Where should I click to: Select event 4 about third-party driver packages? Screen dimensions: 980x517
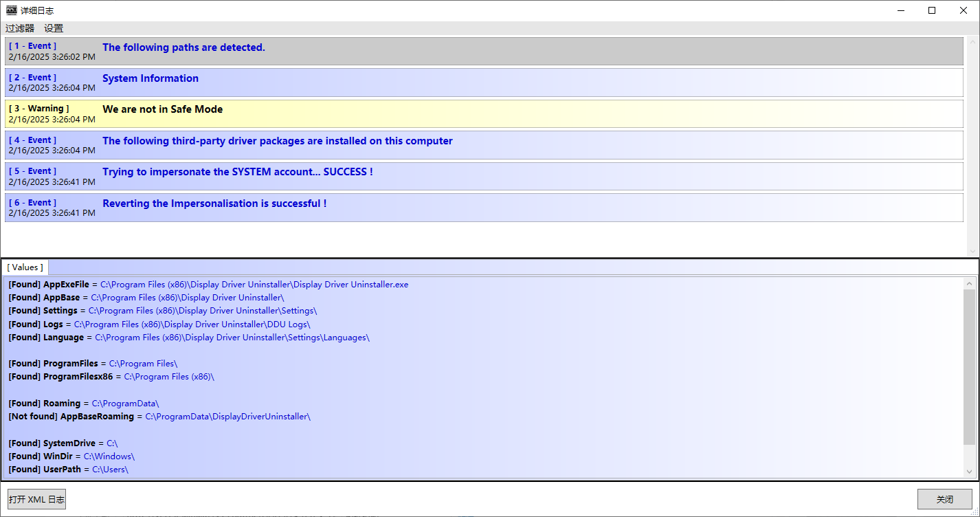point(484,145)
